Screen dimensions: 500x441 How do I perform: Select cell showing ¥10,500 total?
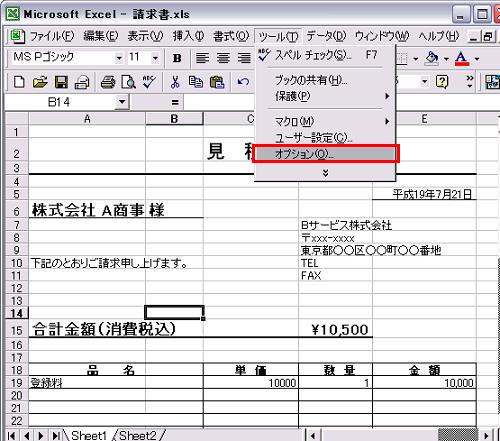(x=335, y=329)
